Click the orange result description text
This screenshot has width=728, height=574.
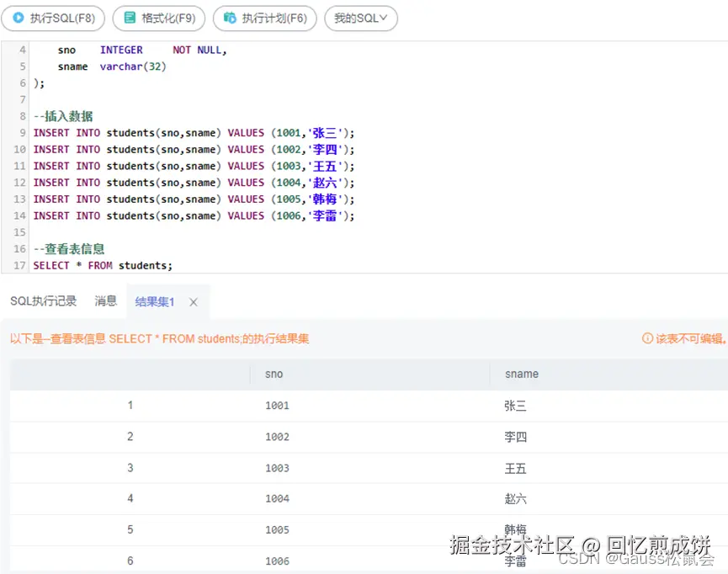[x=159, y=338]
